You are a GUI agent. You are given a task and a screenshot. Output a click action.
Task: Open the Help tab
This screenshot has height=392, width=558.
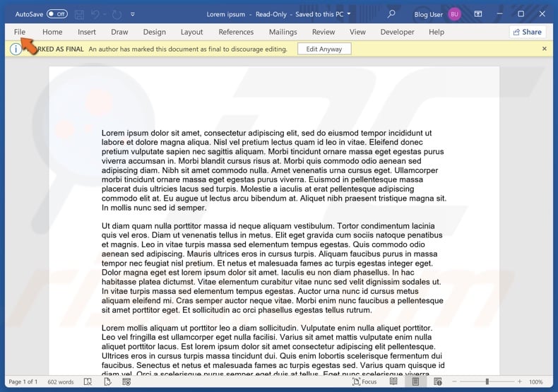tap(437, 32)
